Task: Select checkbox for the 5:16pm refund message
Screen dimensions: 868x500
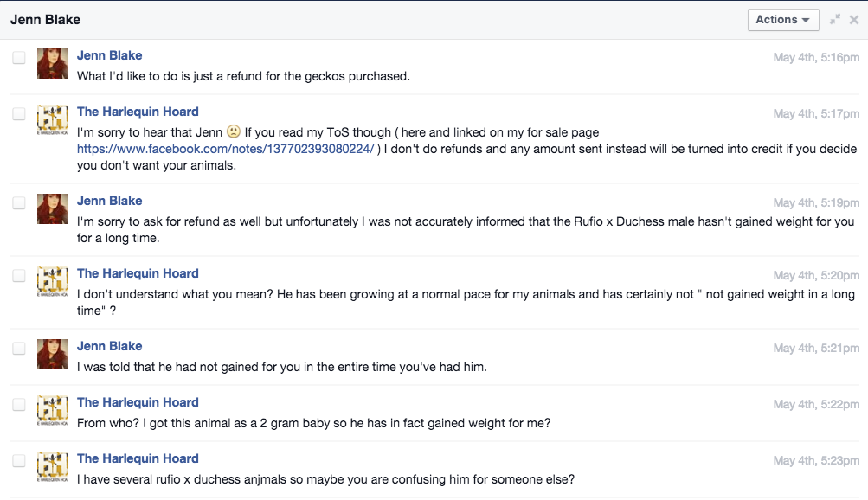Action: click(19, 57)
